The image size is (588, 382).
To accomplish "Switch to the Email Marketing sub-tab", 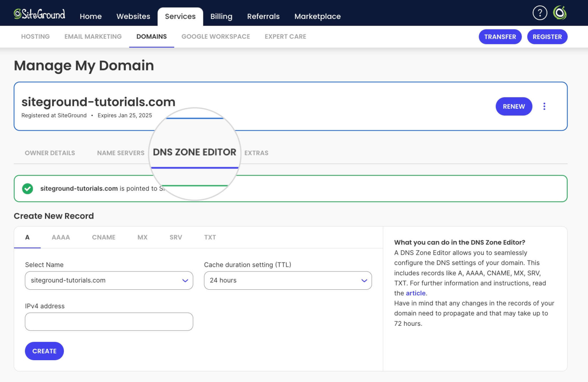I will pyautogui.click(x=93, y=36).
